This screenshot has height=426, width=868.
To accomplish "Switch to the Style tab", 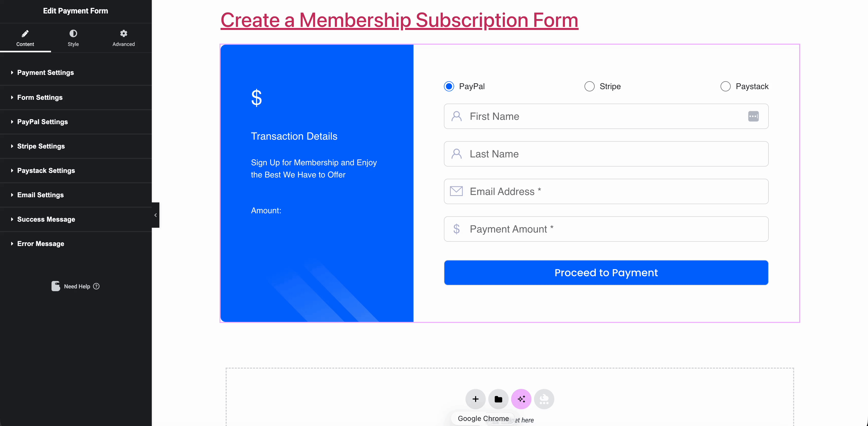I will (73, 38).
